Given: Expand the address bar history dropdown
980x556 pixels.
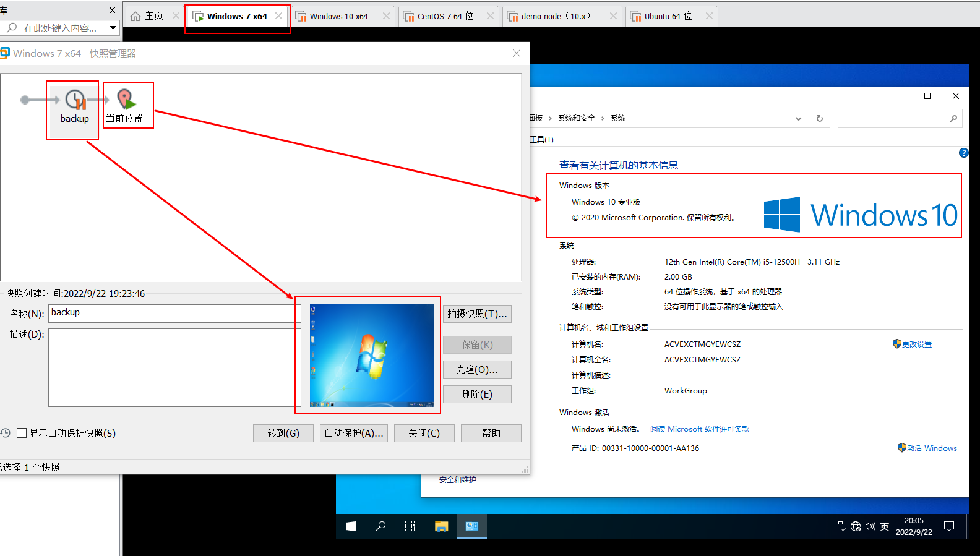Looking at the screenshot, I should point(799,118).
